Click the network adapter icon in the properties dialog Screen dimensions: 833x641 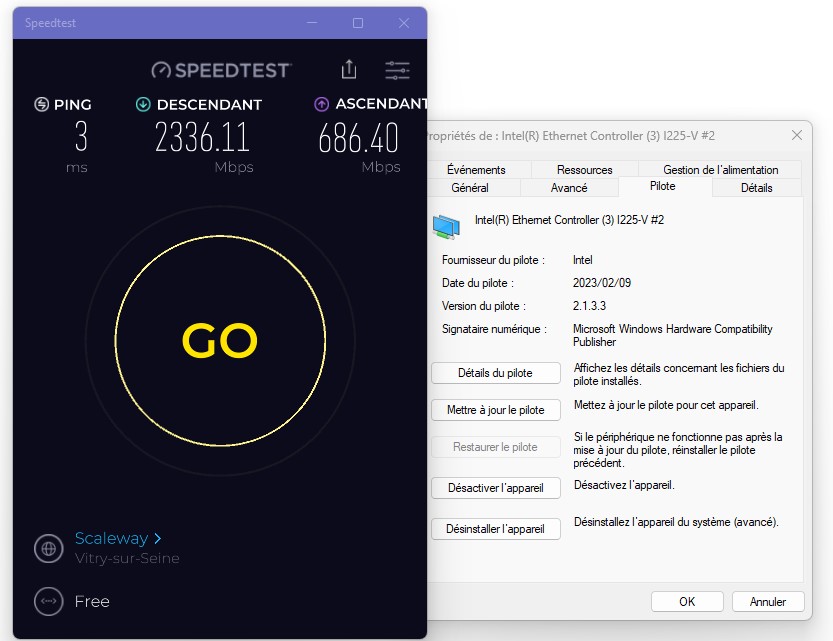click(446, 227)
